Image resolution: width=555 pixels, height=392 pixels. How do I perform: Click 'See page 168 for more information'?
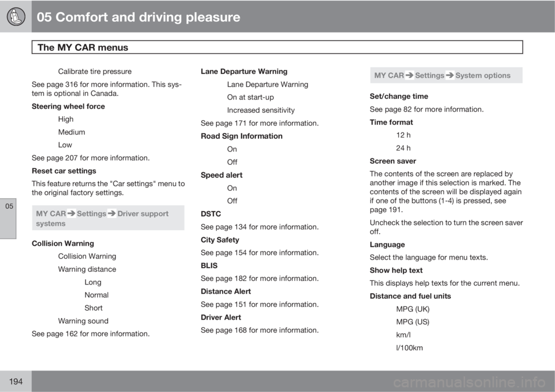click(x=260, y=330)
